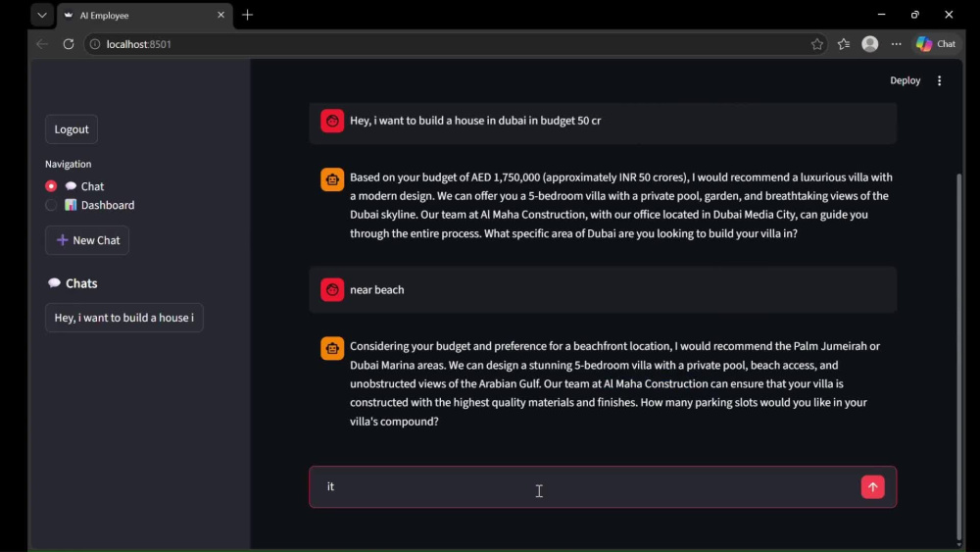Switch to the AI Employee browser tab
980x552 pixels.
(145, 15)
